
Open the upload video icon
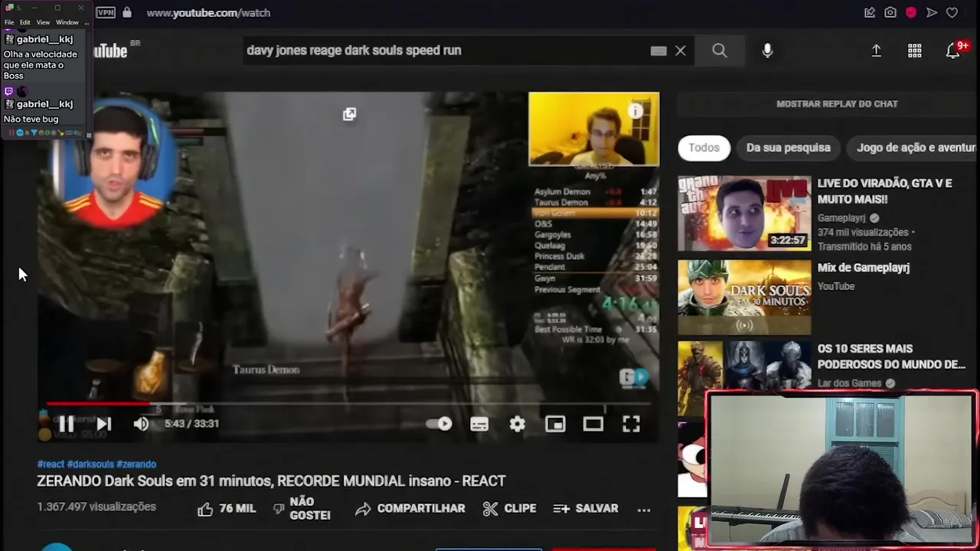(x=877, y=51)
